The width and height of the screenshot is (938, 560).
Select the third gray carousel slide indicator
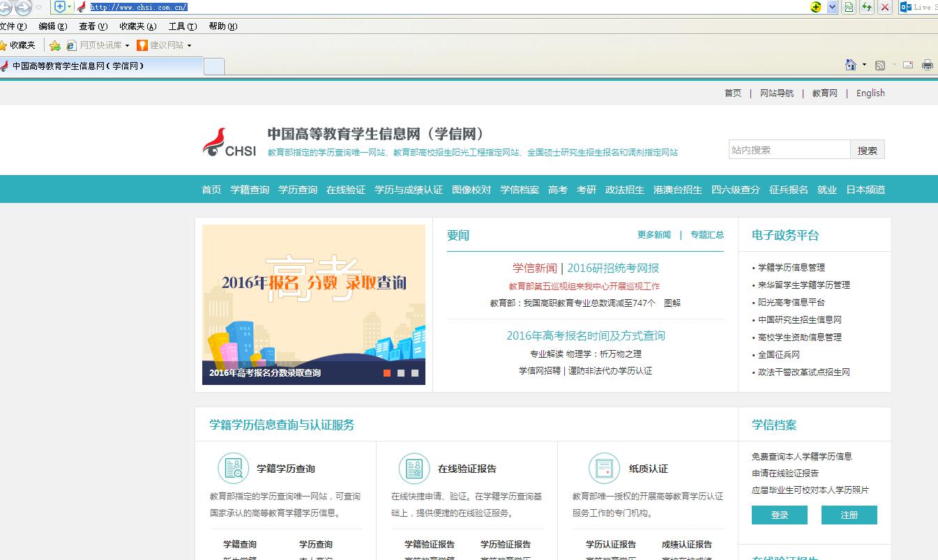coord(415,373)
